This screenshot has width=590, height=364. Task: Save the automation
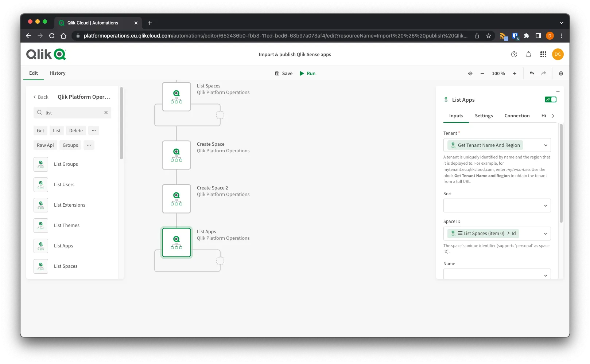click(284, 73)
